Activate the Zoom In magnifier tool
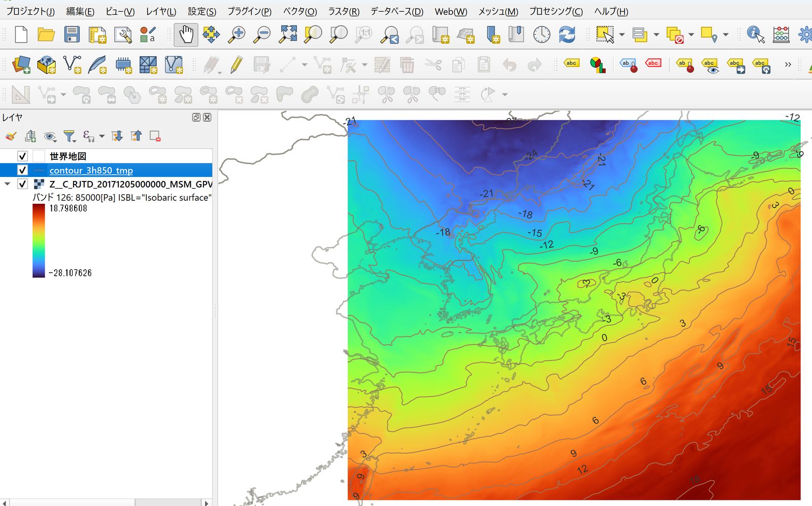 tap(236, 34)
